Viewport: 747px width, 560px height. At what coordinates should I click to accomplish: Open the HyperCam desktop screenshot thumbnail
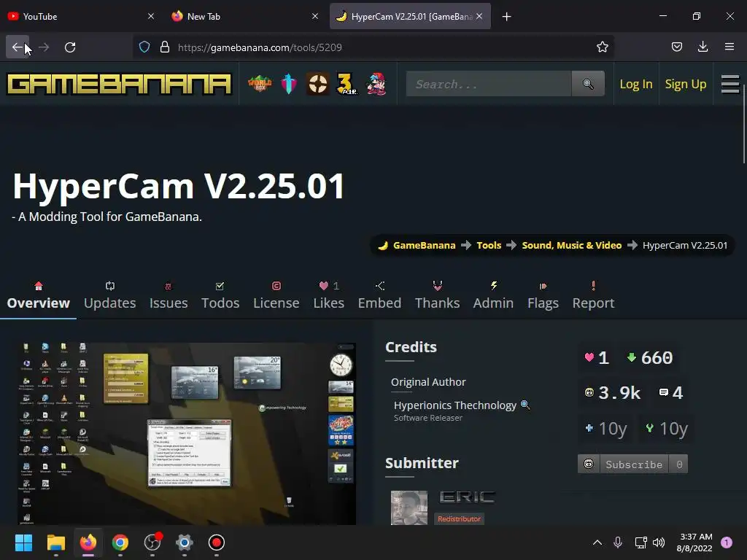(187, 433)
